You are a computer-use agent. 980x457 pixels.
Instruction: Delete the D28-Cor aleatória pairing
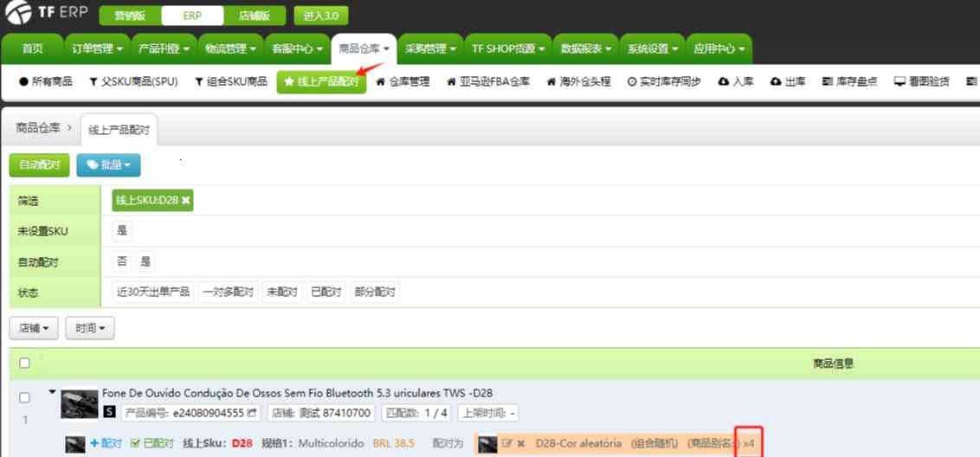tap(520, 443)
